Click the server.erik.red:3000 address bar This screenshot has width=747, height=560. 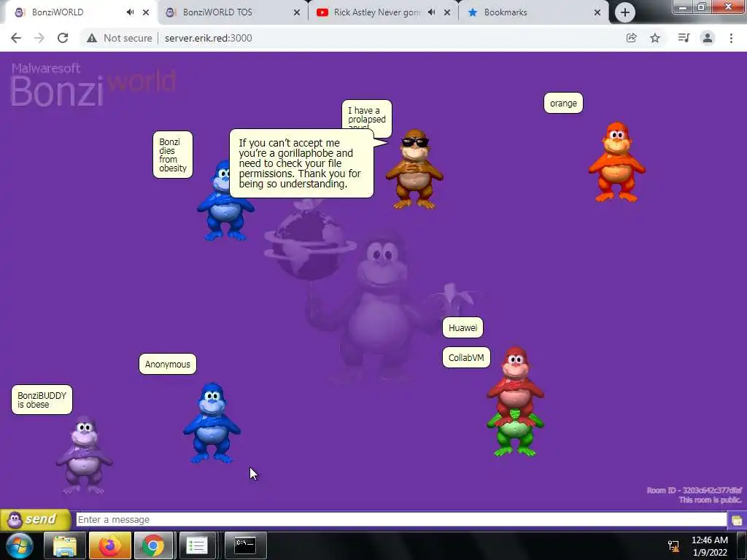tap(208, 38)
